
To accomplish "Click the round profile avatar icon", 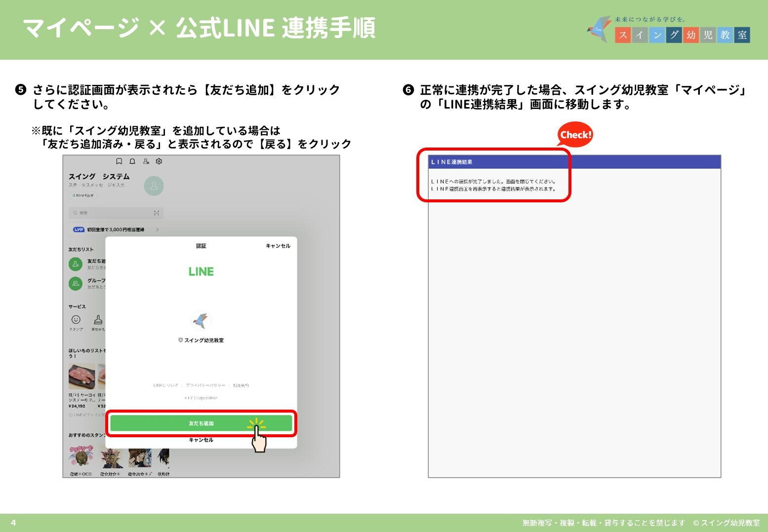I will point(154,186).
